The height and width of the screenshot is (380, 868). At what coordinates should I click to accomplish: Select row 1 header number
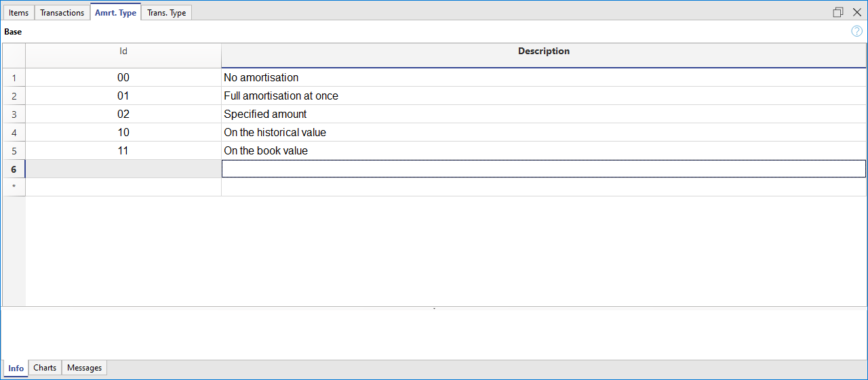coord(14,78)
